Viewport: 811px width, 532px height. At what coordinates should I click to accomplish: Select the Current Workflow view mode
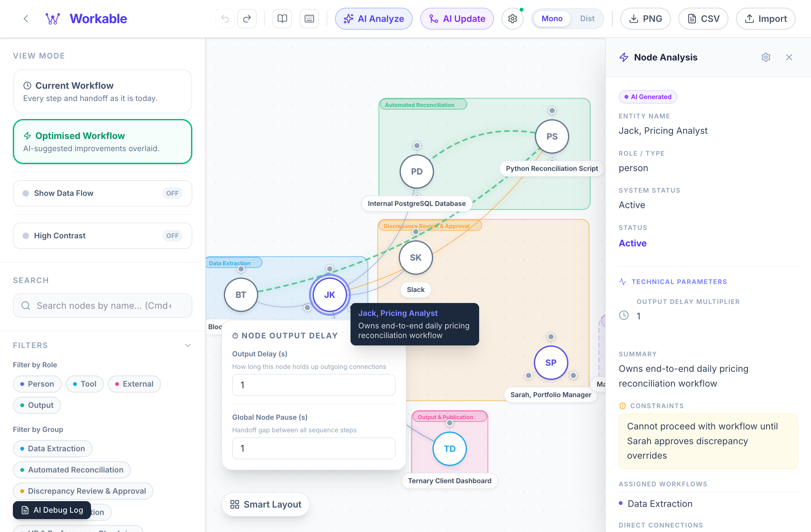102,91
